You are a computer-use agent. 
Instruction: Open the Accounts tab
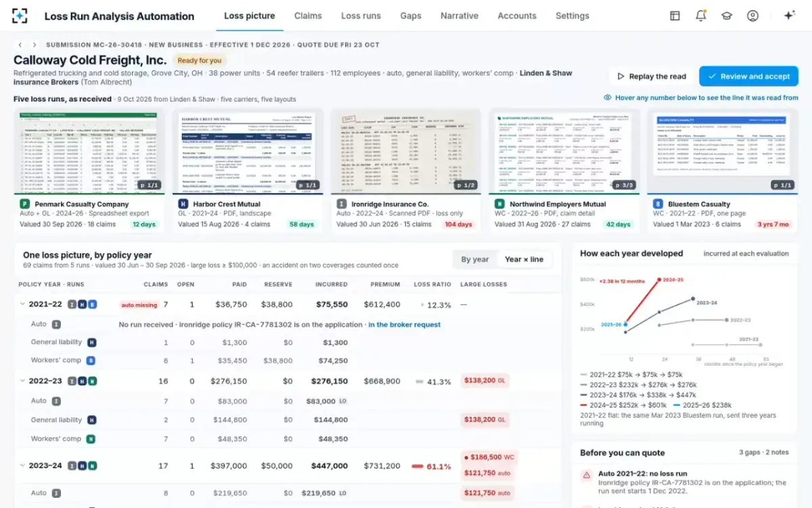(x=517, y=16)
